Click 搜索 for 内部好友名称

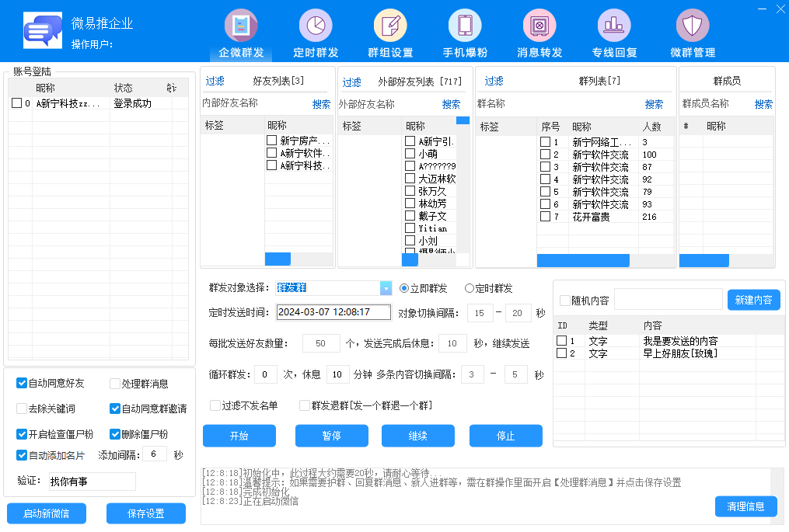321,104
